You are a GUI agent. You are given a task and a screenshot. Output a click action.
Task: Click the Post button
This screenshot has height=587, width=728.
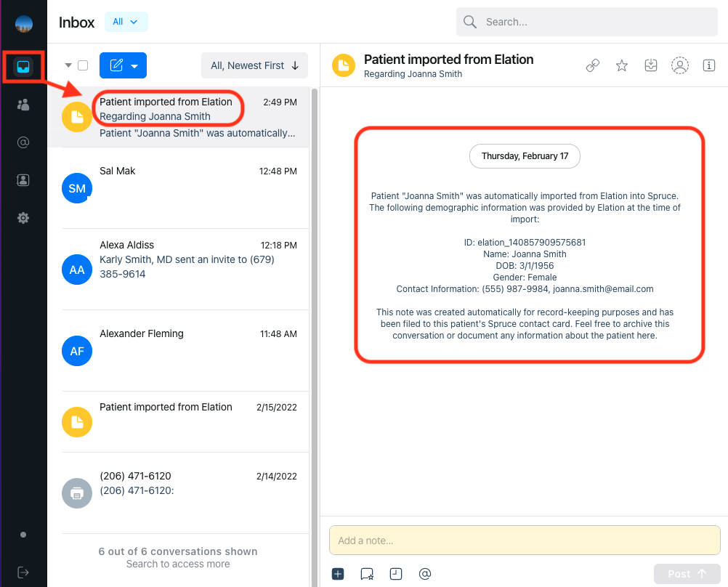(687, 574)
